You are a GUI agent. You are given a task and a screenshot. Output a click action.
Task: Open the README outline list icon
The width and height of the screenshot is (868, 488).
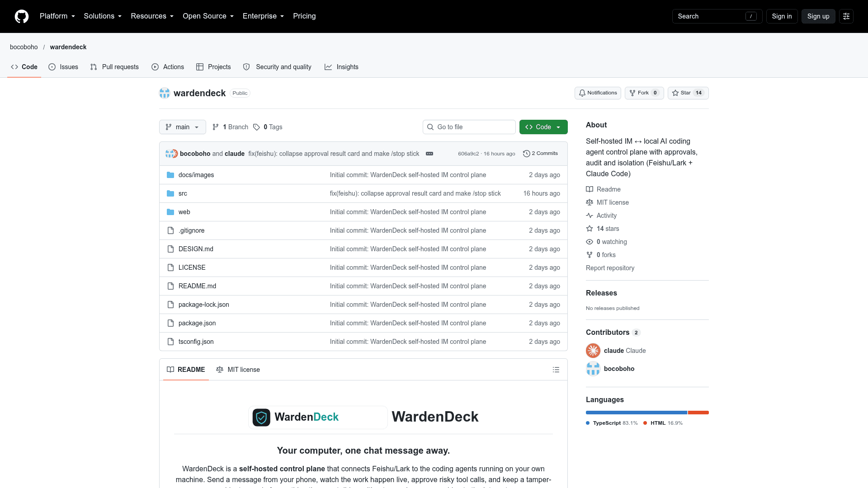pyautogui.click(x=556, y=370)
